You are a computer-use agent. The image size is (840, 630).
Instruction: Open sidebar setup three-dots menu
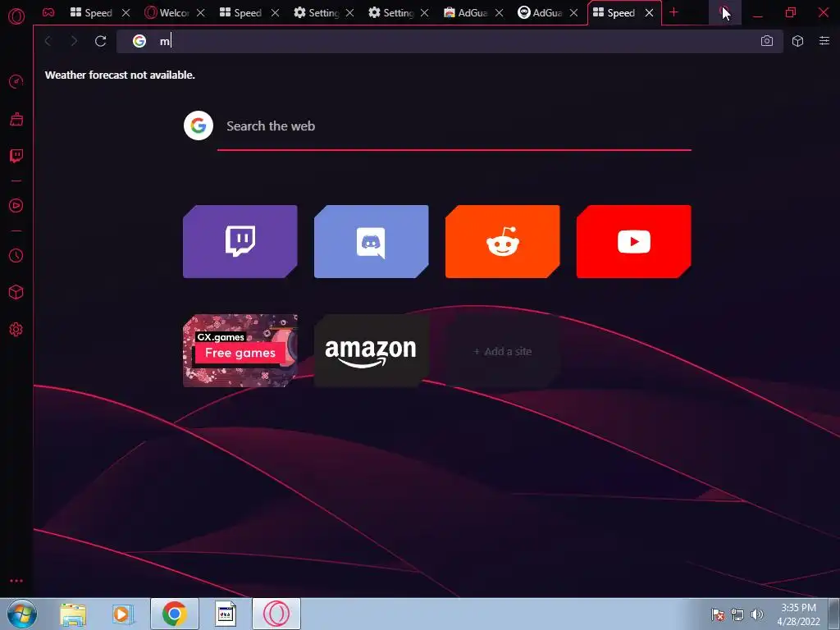click(x=16, y=581)
